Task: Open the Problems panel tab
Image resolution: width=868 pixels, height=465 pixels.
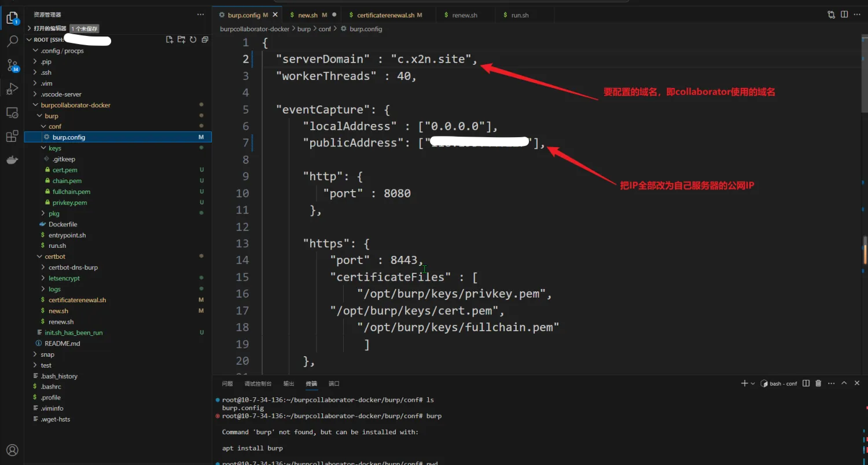Action: pos(227,383)
